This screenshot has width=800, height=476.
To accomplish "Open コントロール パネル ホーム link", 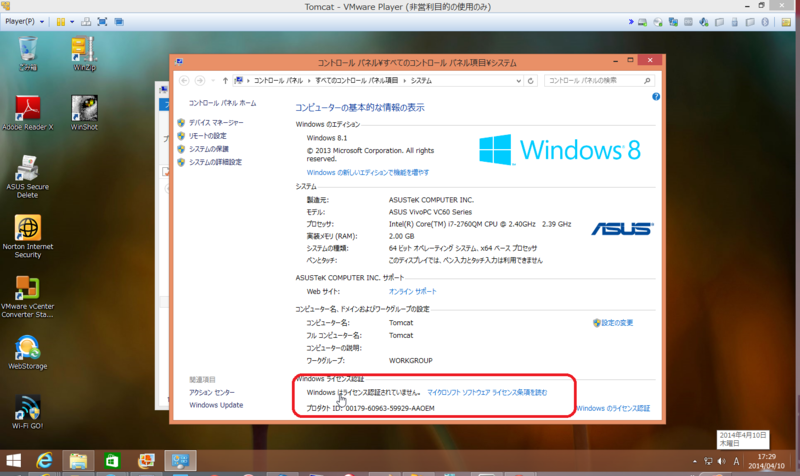I will tap(222, 103).
